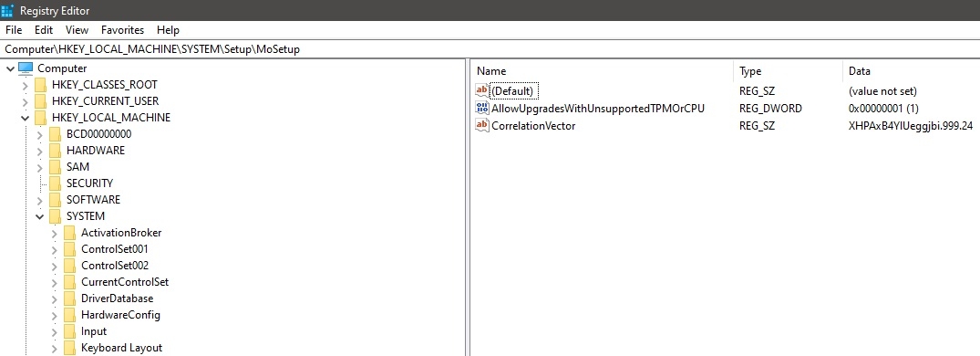Click XHPAxB4YIUeggjbi.999.24 data cell
This screenshot has width=980, height=356.
click(911, 126)
